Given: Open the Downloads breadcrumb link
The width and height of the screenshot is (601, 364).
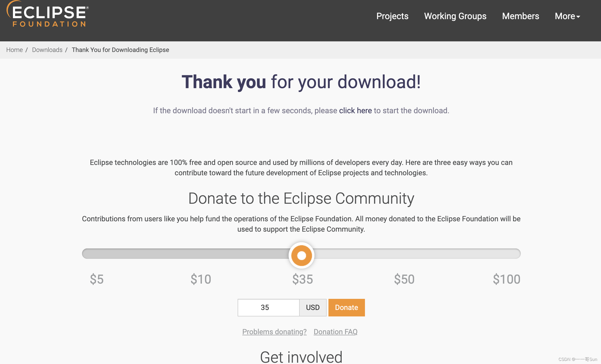Looking at the screenshot, I should pyautogui.click(x=47, y=50).
